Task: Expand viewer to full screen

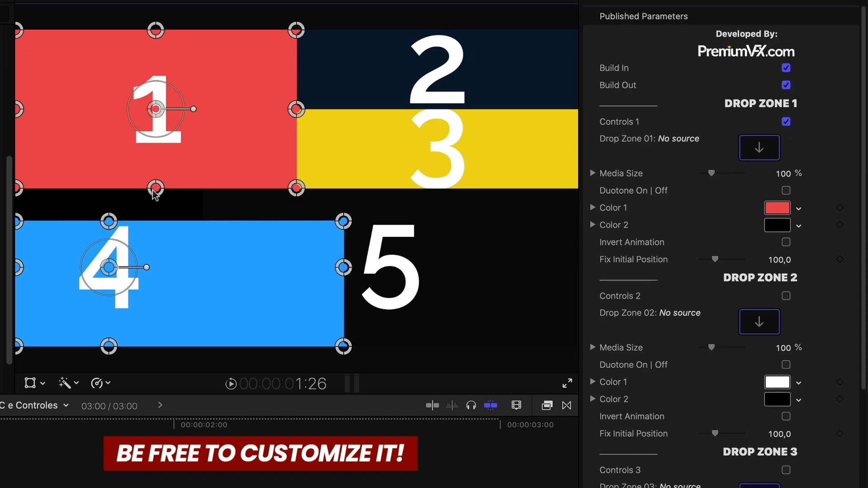Action: coord(567,383)
